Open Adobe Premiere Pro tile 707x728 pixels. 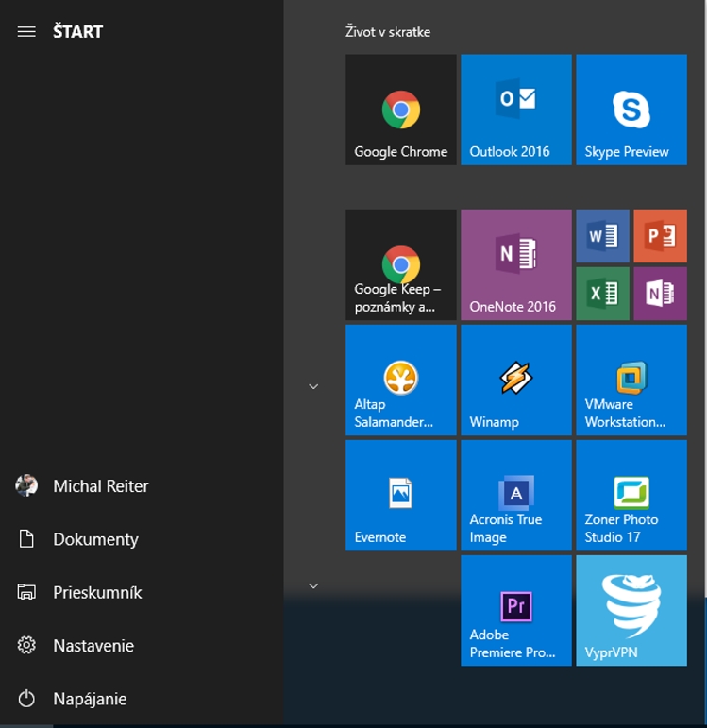point(515,610)
